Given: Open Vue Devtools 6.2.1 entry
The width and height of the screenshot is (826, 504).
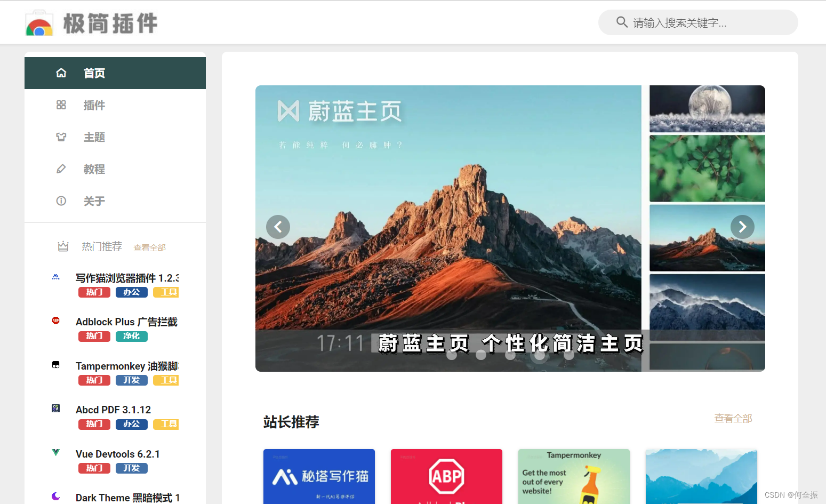Looking at the screenshot, I should (x=118, y=454).
